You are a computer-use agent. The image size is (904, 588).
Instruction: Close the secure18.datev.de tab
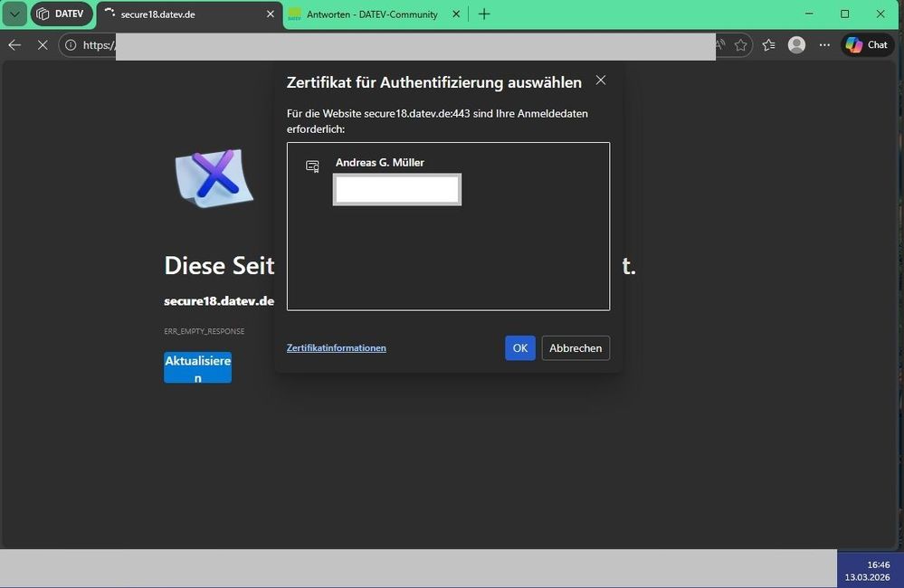pos(271,14)
